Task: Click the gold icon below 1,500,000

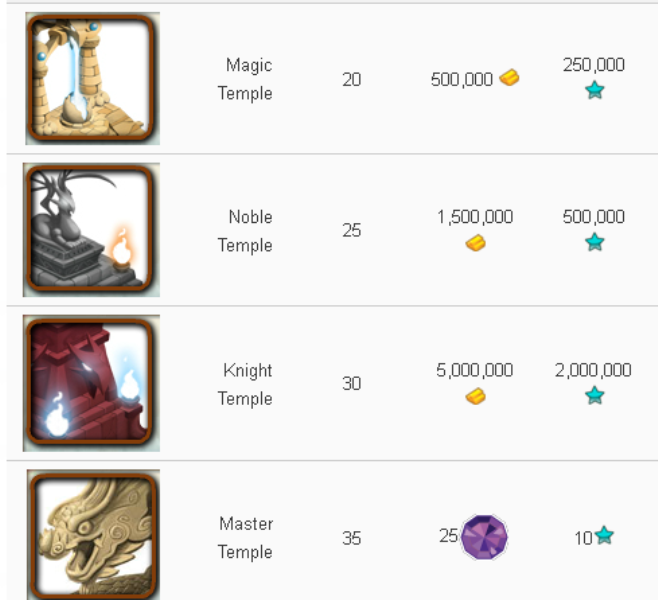Action: click(475, 243)
